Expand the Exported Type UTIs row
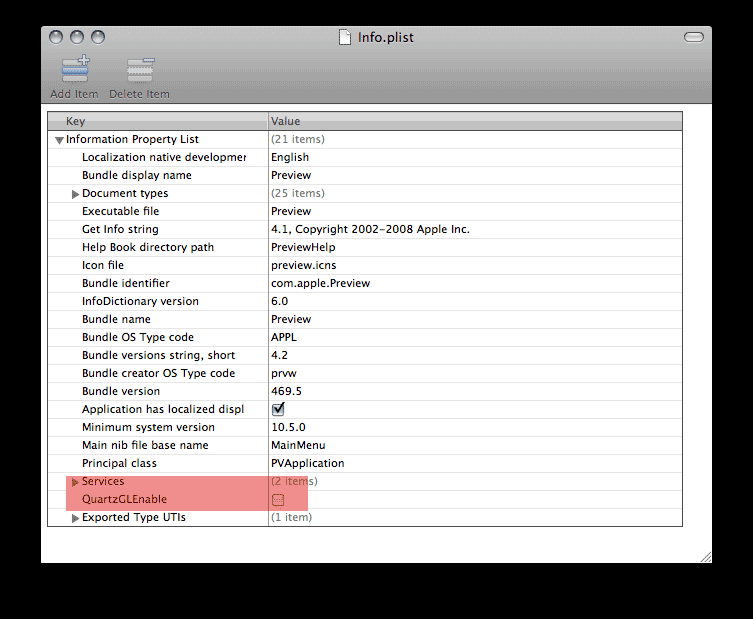 75,518
